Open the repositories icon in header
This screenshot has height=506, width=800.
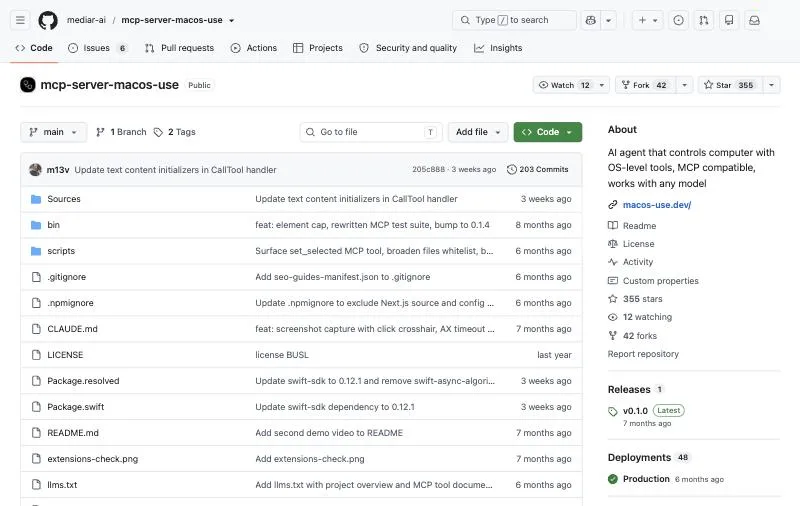pos(729,20)
